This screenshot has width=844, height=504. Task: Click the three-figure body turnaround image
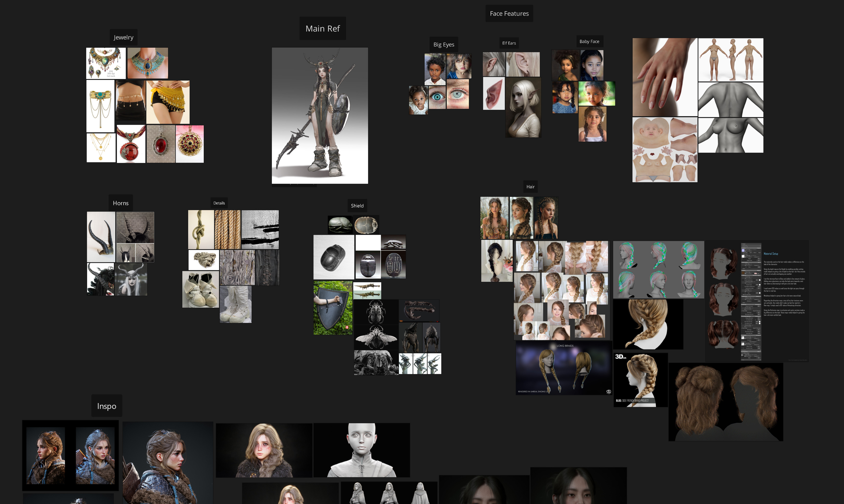coord(730,60)
